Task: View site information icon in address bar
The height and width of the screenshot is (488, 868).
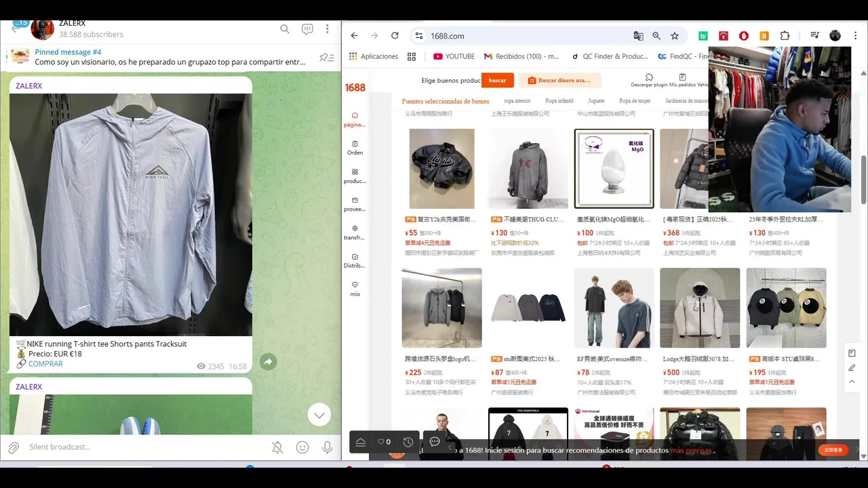Action: (x=419, y=36)
